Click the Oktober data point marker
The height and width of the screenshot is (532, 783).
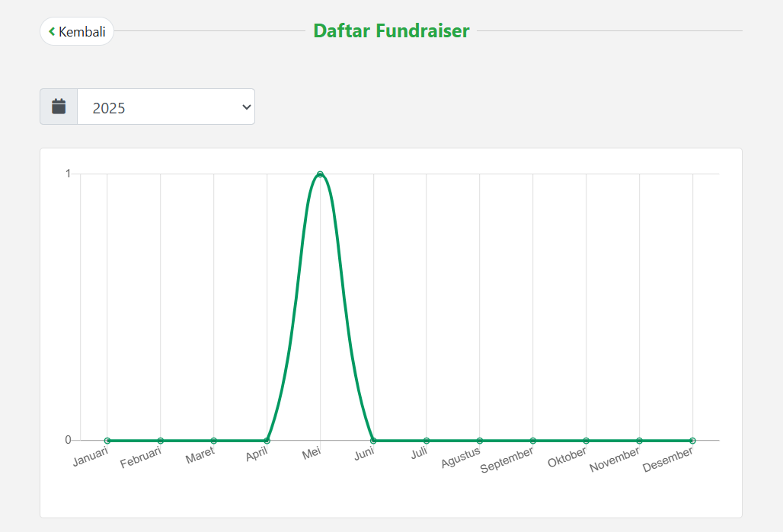click(x=586, y=441)
